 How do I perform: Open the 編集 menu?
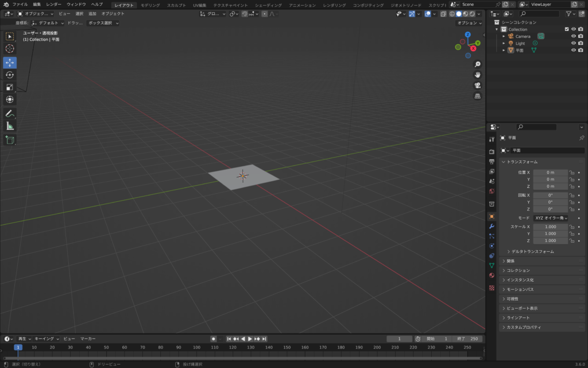[37, 5]
